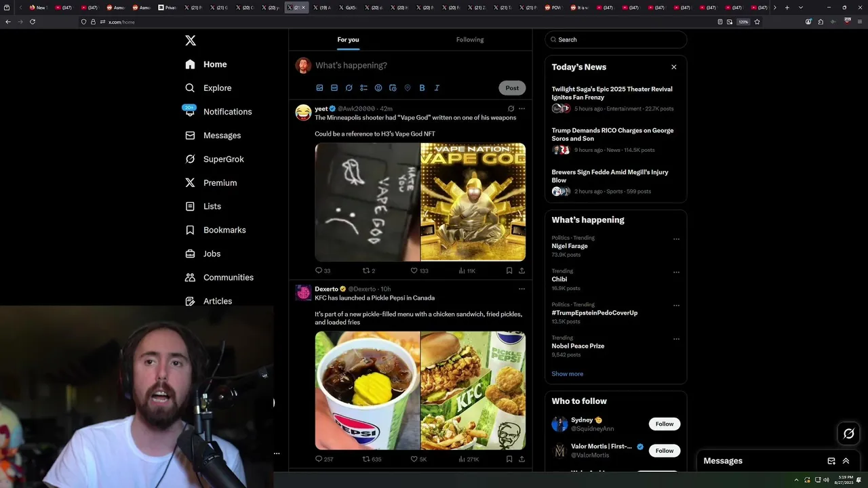The image size is (868, 488).
Task: Open Nigel Farage trend options
Action: click(676, 239)
